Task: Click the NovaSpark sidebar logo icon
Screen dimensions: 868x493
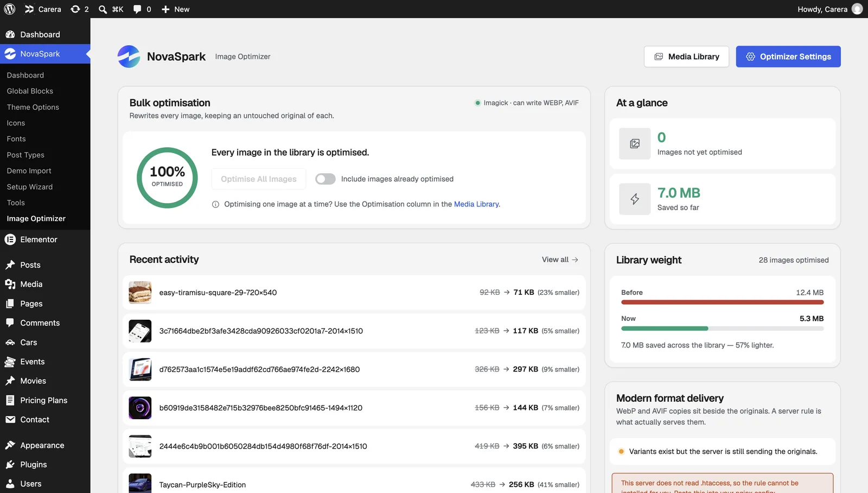Action: pyautogui.click(x=10, y=54)
